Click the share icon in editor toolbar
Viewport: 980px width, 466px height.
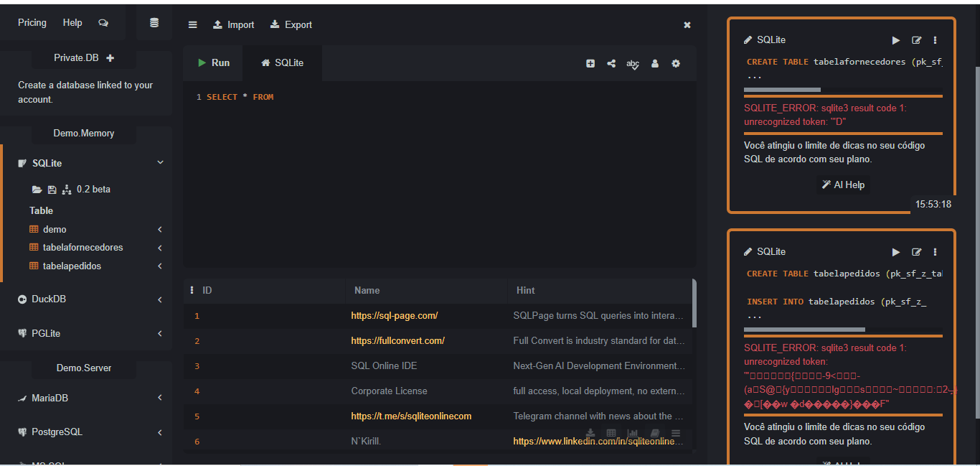point(611,63)
